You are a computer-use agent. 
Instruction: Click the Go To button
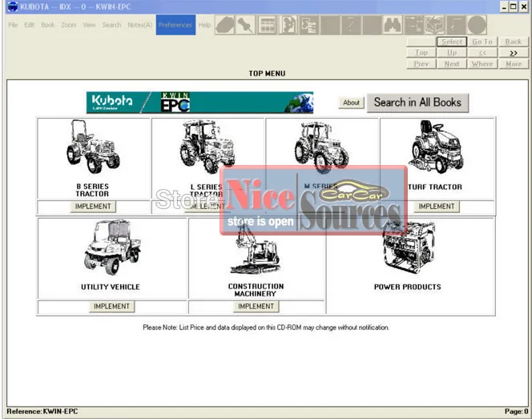click(x=482, y=42)
